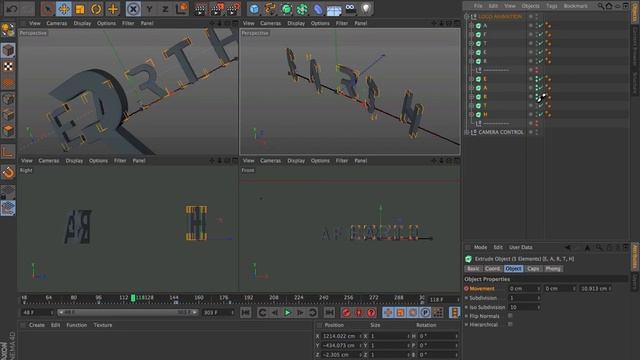
Task: Enable the Flip Normals checkbox
Action: [x=510, y=316]
